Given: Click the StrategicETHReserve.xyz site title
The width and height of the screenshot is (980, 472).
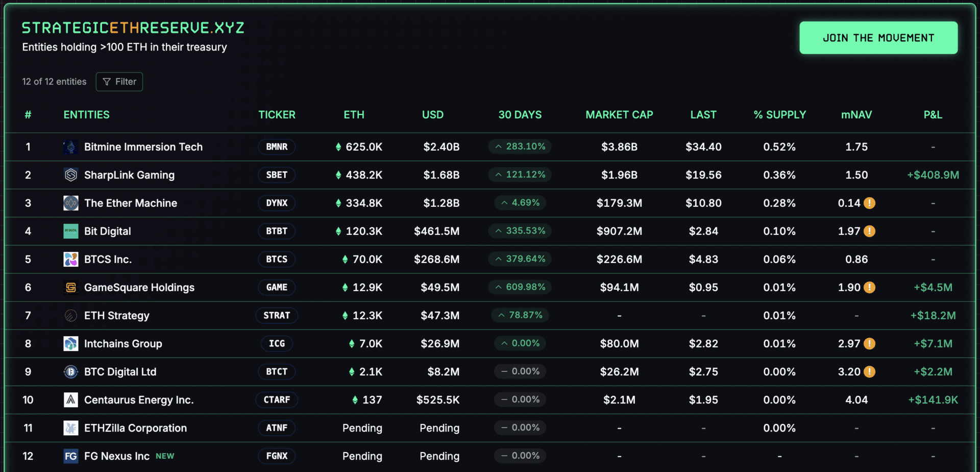Looking at the screenshot, I should pos(133,28).
